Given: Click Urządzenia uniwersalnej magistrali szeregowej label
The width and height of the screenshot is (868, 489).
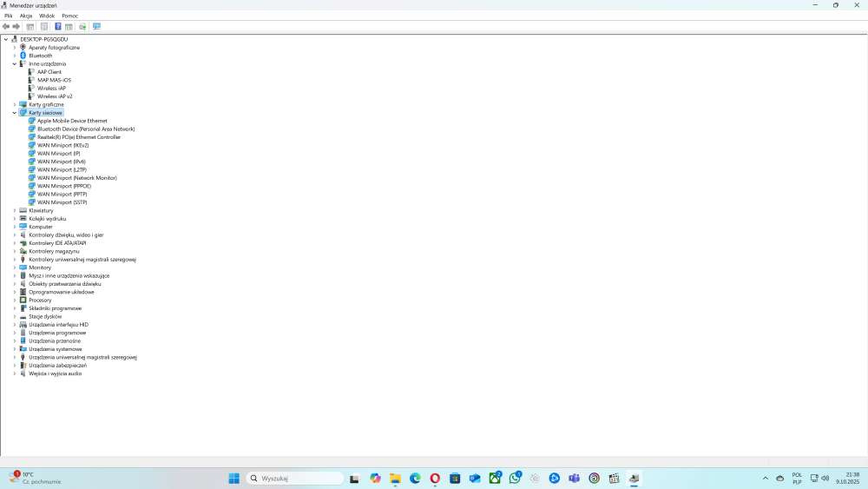Looking at the screenshot, I should [x=82, y=357].
